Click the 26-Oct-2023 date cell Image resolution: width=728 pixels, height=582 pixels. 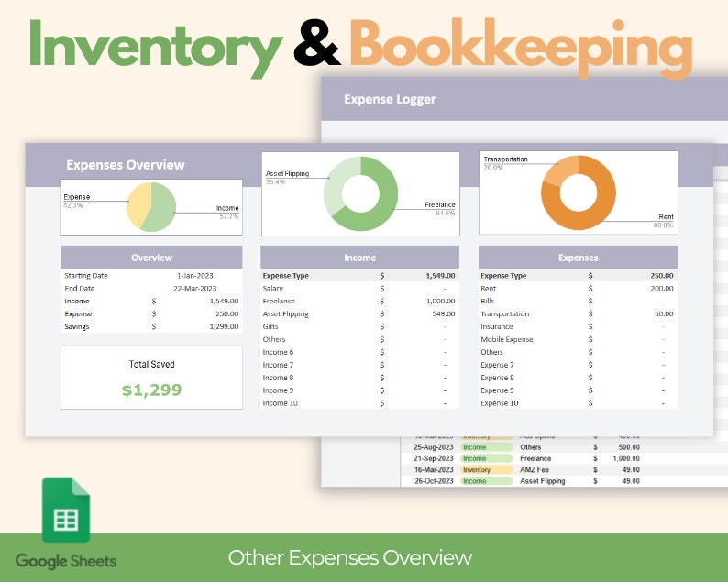click(433, 481)
